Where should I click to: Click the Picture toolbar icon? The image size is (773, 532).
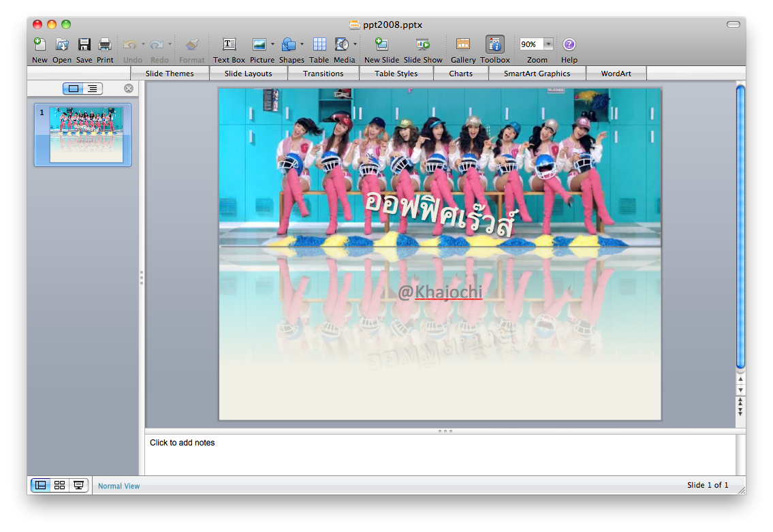[x=259, y=44]
